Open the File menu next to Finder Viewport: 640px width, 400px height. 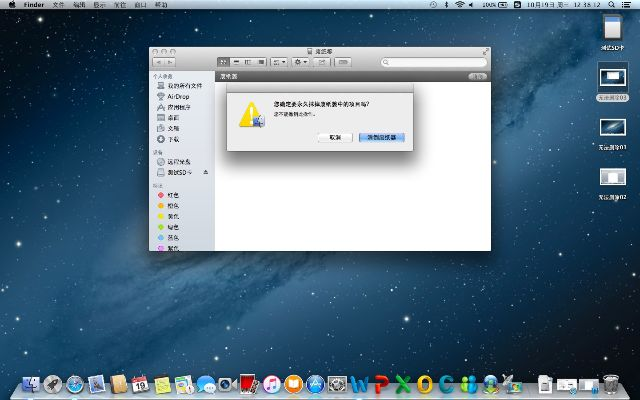pyautogui.click(x=58, y=5)
